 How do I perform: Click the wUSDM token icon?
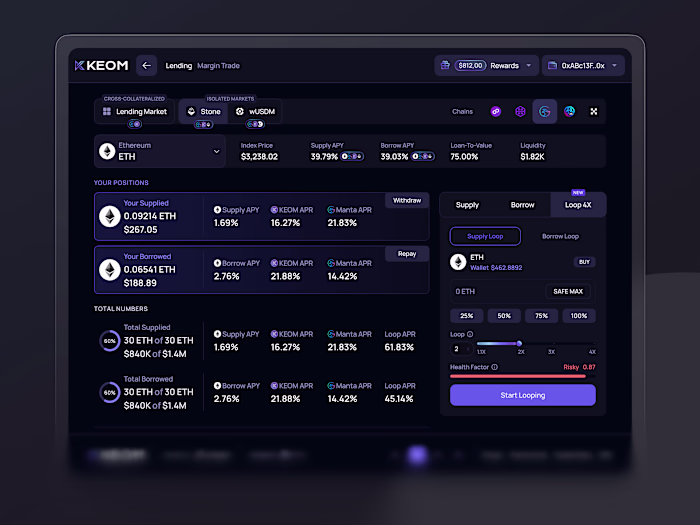pyautogui.click(x=240, y=111)
